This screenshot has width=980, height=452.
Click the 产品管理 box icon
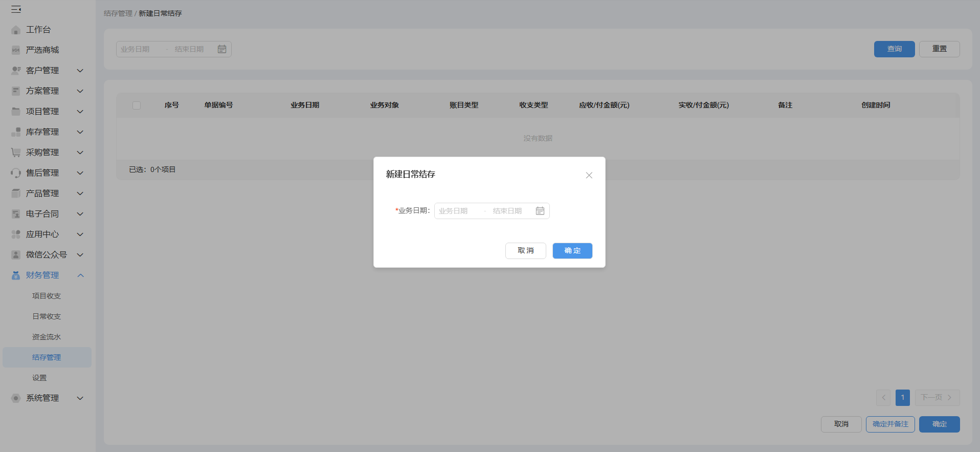16,193
